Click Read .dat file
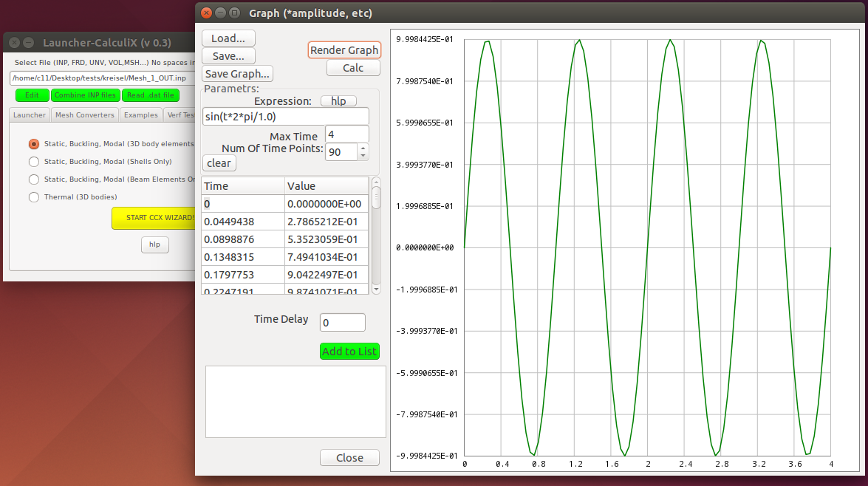 pos(150,95)
